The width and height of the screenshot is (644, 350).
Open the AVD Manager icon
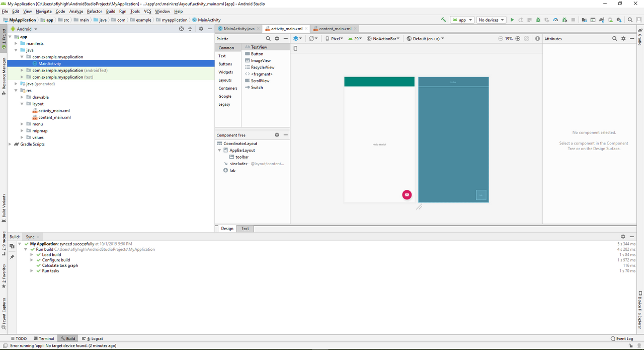coord(611,20)
